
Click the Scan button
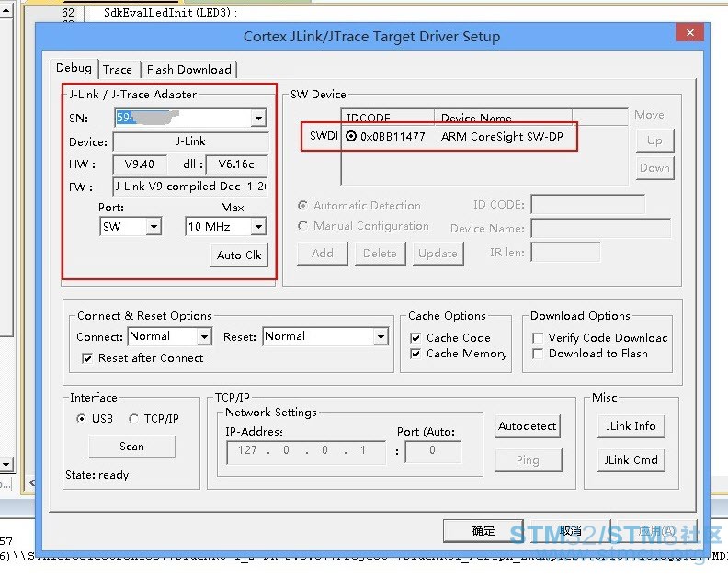131,447
